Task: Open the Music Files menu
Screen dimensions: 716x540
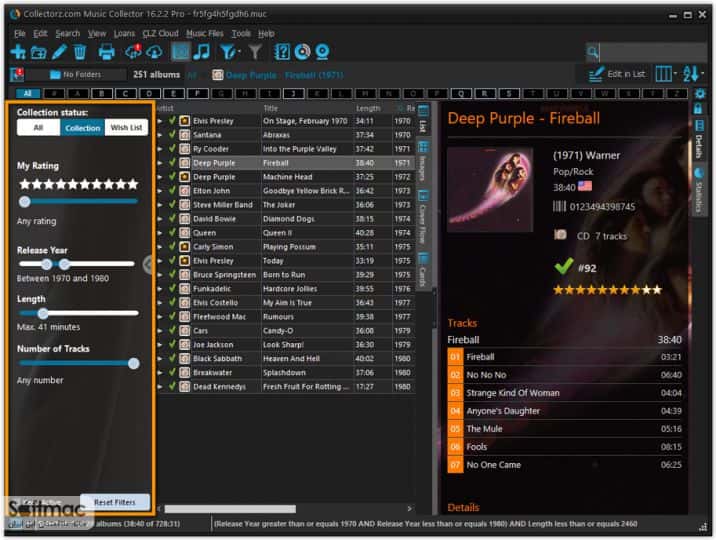Action: tap(205, 33)
